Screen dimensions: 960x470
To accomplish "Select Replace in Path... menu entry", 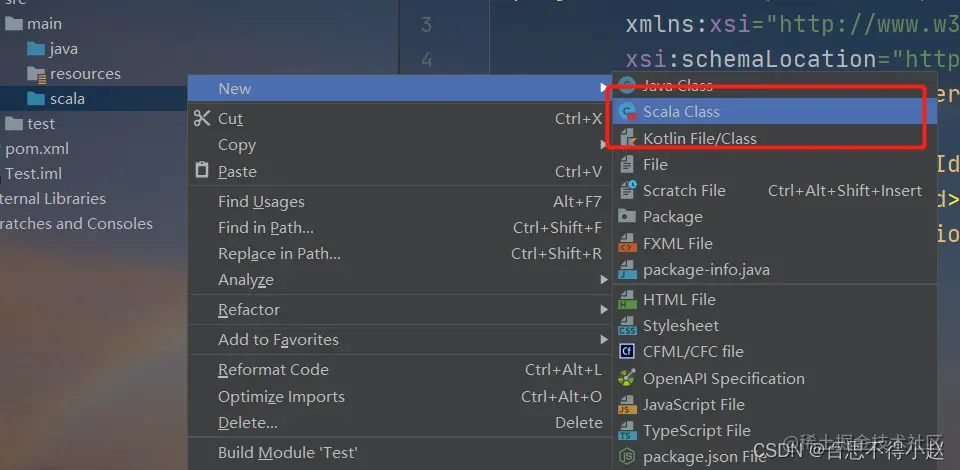I will click(400, 254).
